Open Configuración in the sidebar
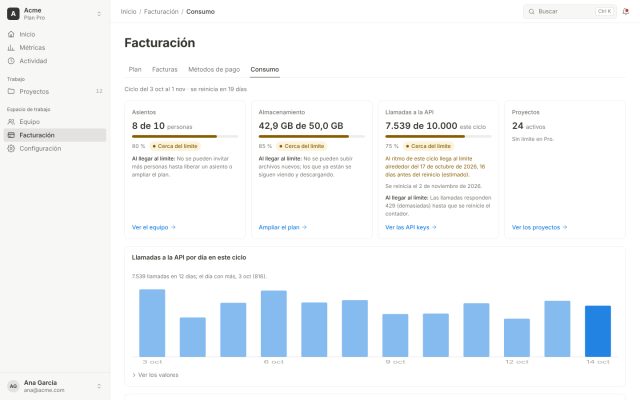The image size is (640, 400). pyautogui.click(x=55, y=149)
